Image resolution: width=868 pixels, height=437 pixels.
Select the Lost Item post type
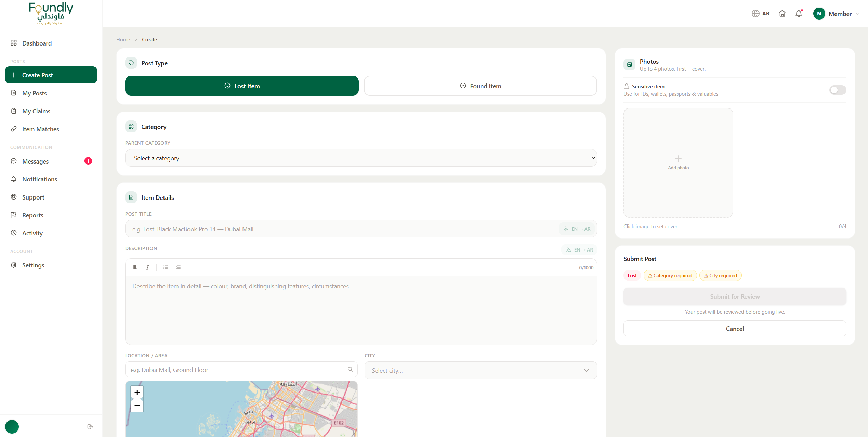click(242, 86)
